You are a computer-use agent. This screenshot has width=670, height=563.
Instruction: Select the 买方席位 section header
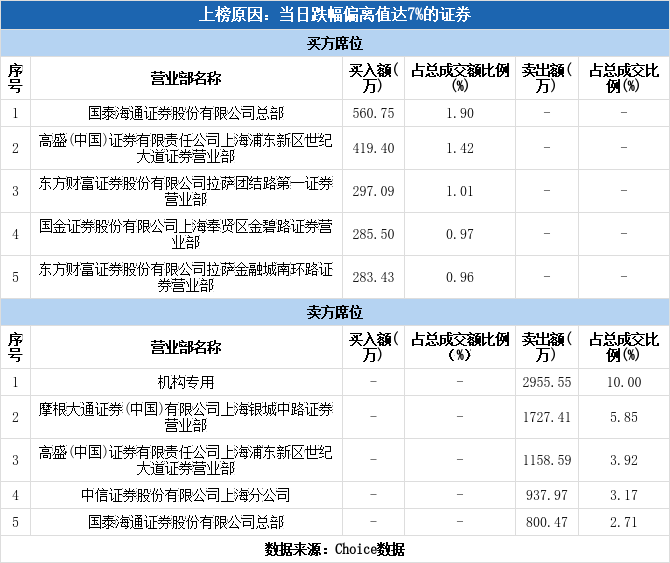pyautogui.click(x=335, y=43)
